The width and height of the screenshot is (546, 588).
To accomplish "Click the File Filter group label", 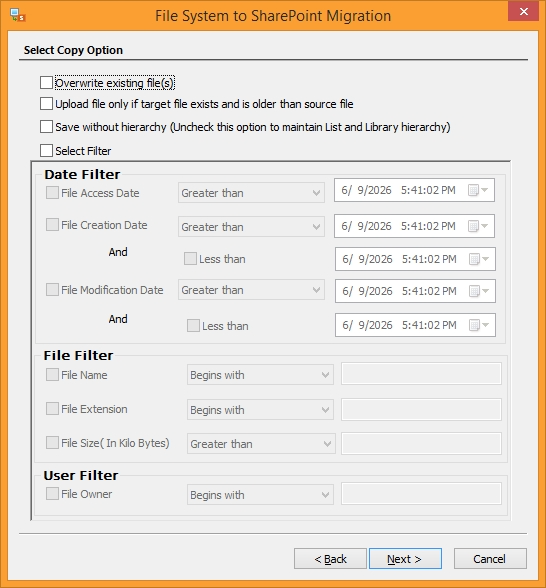I will [78, 355].
